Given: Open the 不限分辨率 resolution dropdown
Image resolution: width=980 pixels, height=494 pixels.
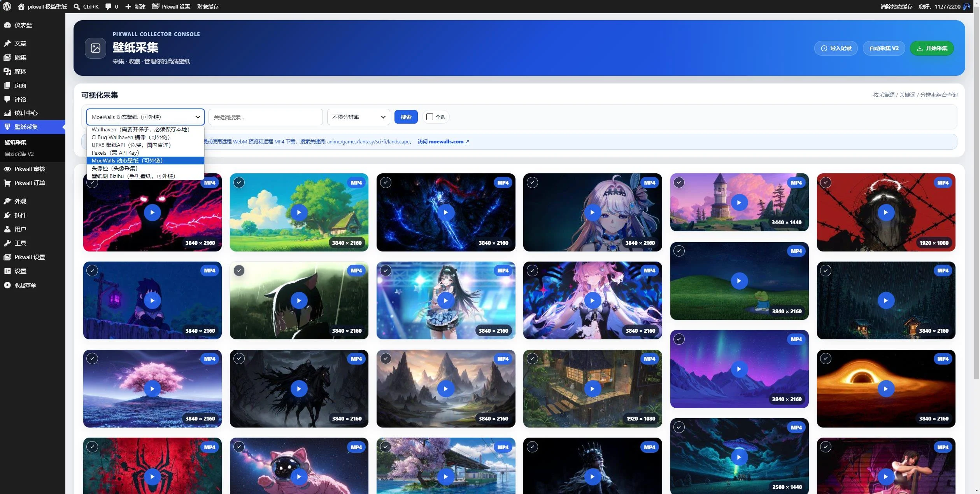Looking at the screenshot, I should coord(358,117).
